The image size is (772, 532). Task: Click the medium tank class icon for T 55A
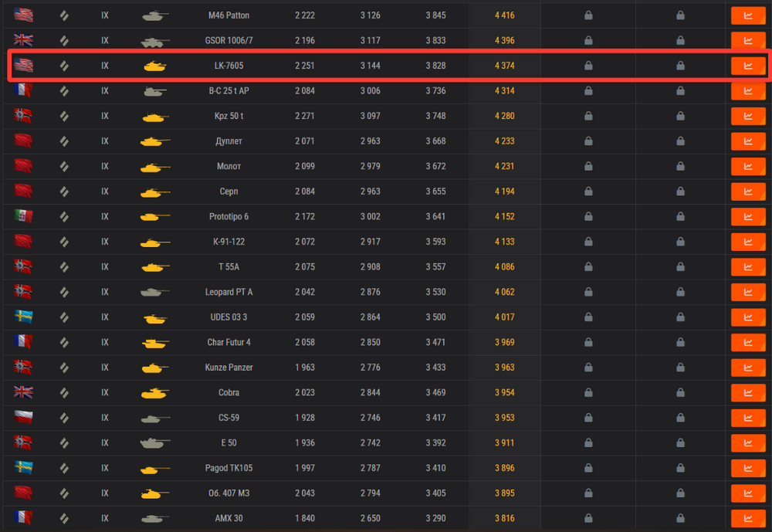pos(64,266)
